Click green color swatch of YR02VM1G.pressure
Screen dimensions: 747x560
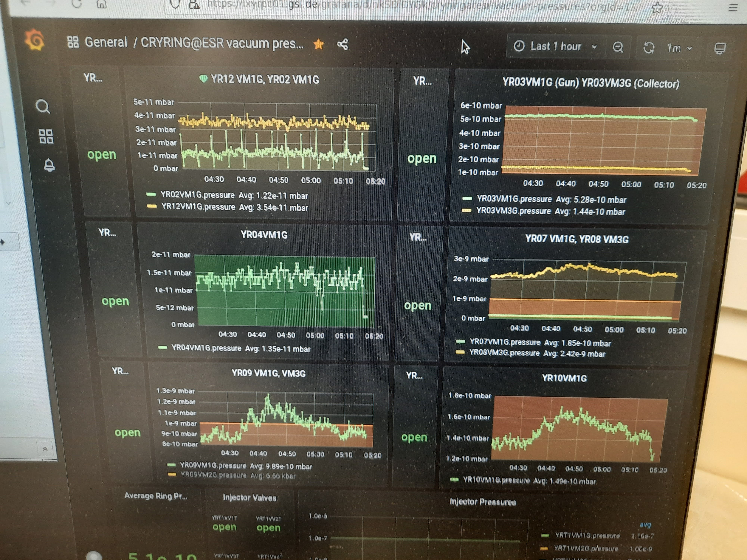point(151,195)
